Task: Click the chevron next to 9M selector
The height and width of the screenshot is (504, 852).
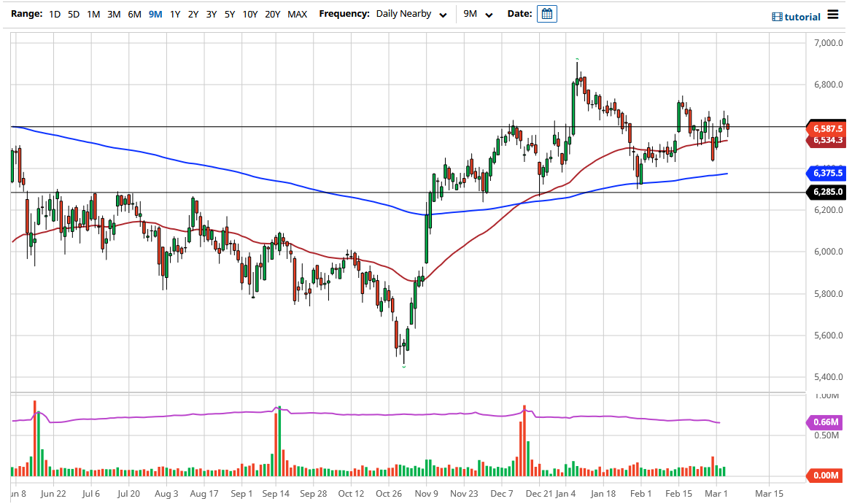Action: [489, 14]
